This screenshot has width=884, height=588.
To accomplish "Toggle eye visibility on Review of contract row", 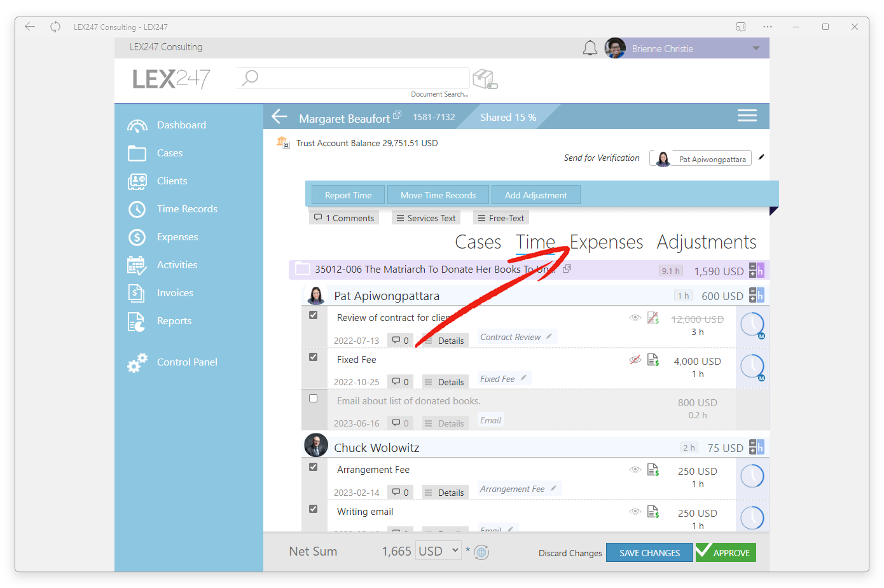I will click(x=635, y=318).
